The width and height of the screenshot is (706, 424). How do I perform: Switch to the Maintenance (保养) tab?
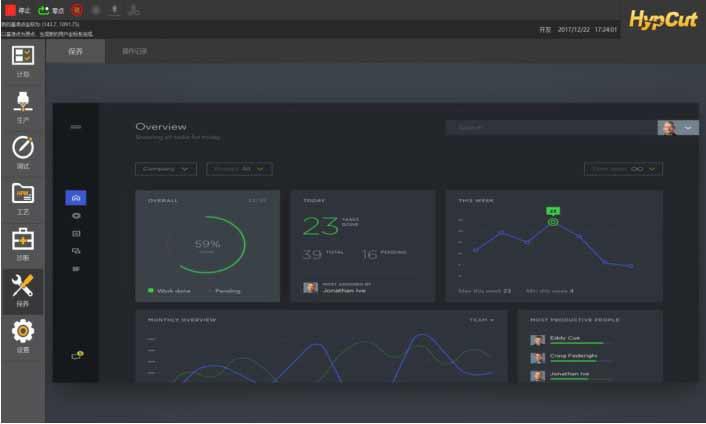click(76, 50)
